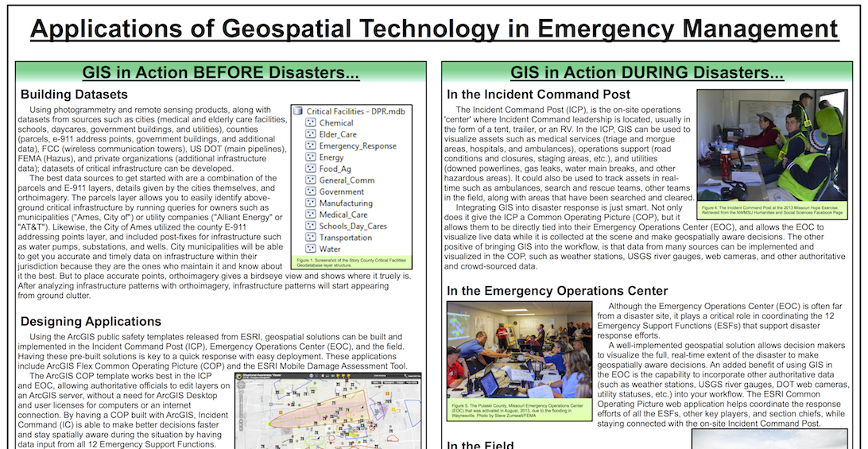868x449 pixels.
Task: Click the icon beside Food_Ag
Action: pos(311,168)
